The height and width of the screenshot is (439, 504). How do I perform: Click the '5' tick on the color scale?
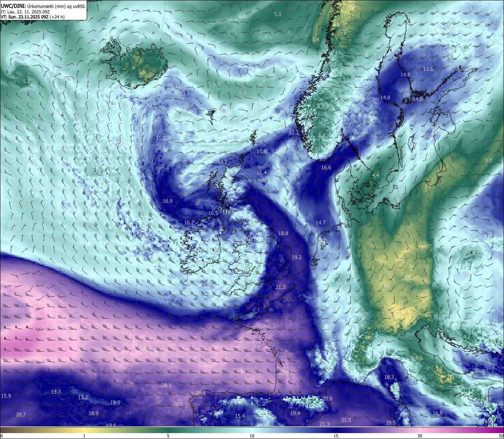(168, 436)
